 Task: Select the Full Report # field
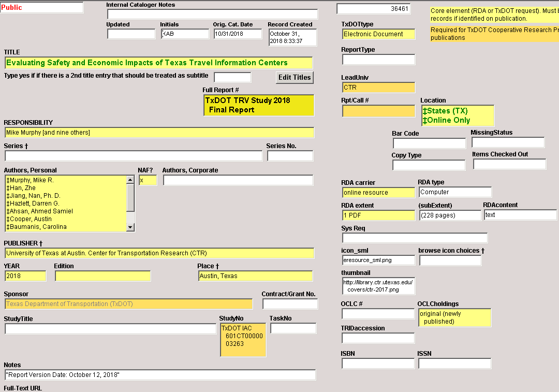[259, 105]
